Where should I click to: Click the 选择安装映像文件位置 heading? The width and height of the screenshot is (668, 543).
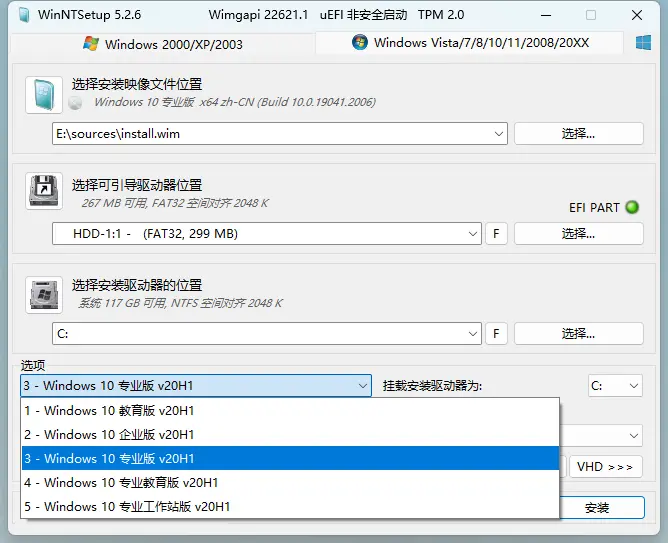point(137,84)
